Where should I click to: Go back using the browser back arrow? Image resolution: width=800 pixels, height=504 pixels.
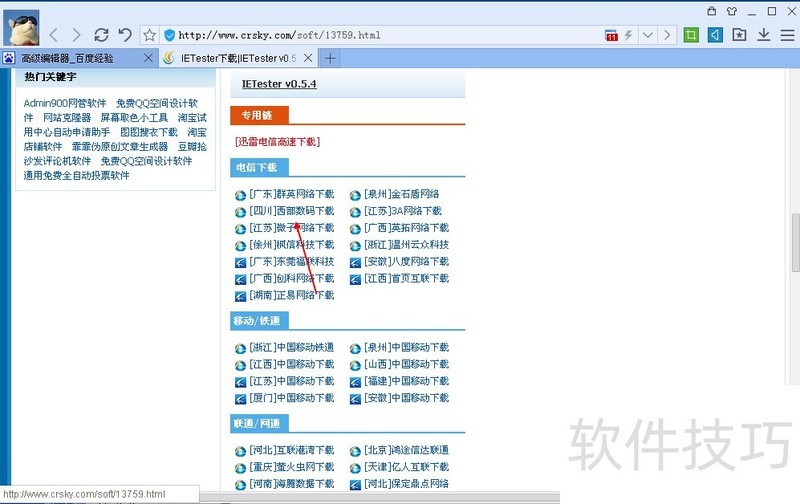[54, 35]
